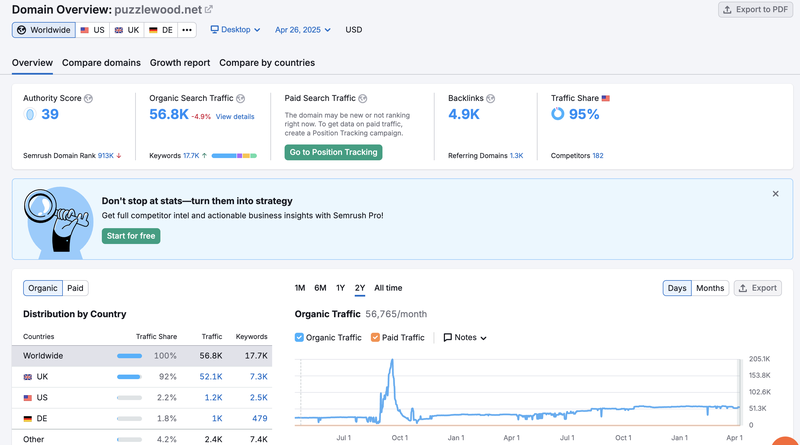Open puzzlewood.net external link icon

pyautogui.click(x=209, y=9)
